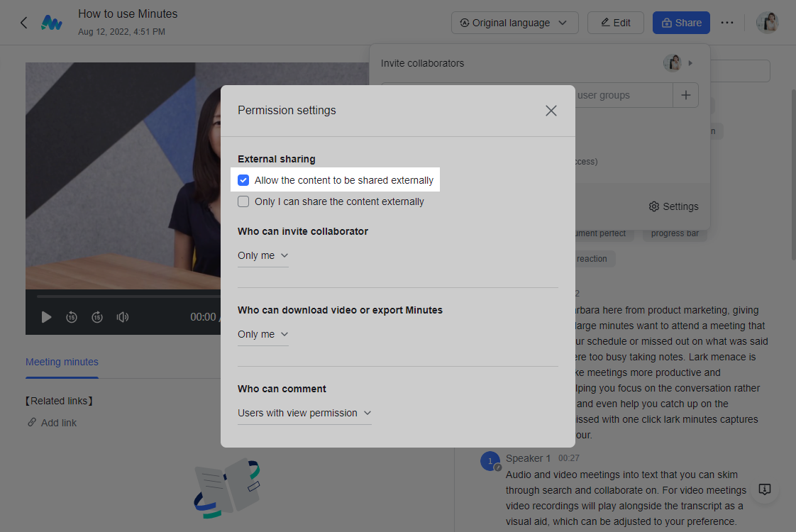Click the Add link option
Image resolution: width=796 pixels, height=532 pixels.
(x=52, y=423)
